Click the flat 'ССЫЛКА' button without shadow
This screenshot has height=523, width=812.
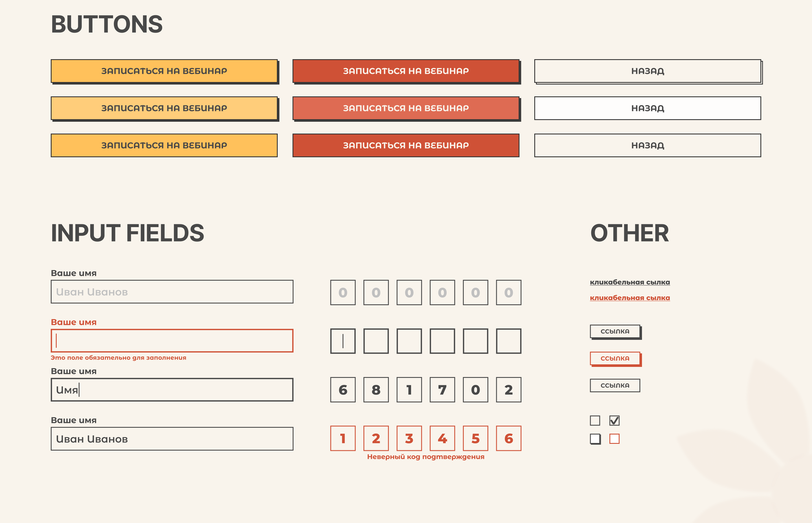[x=615, y=385]
